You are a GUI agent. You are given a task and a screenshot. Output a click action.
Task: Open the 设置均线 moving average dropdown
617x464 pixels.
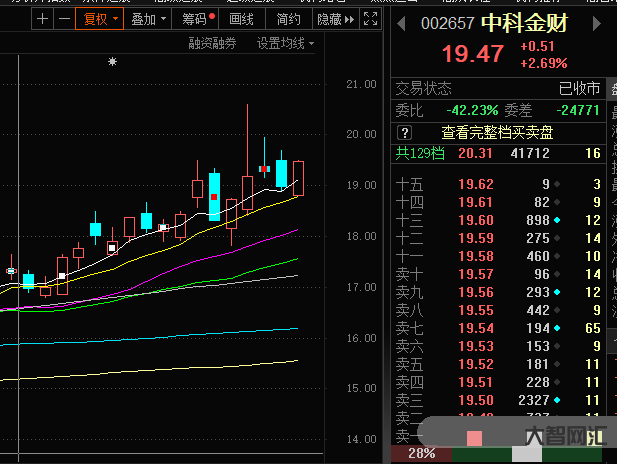click(284, 43)
